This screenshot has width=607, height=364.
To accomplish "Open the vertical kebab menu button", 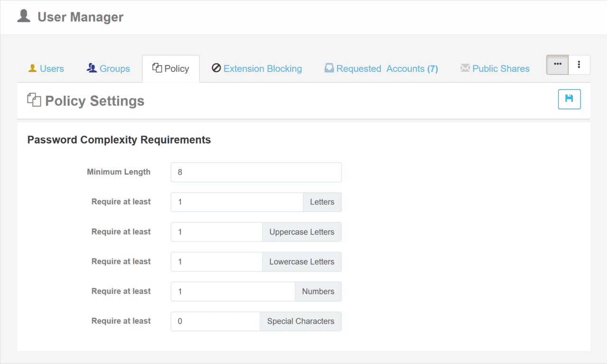I will [579, 64].
